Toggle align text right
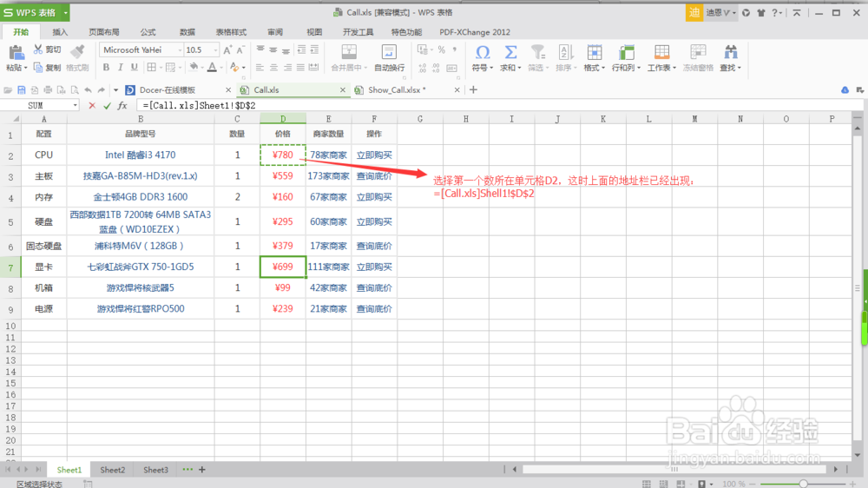868x488 pixels. (287, 68)
